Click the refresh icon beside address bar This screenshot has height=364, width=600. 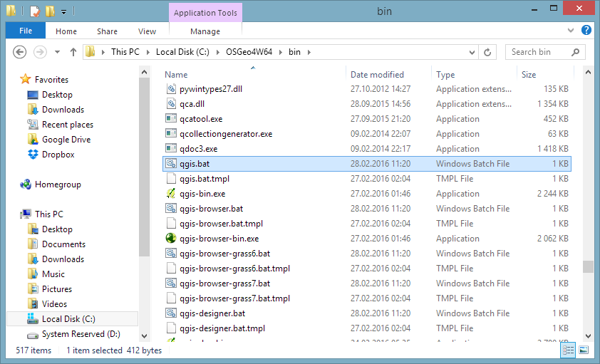488,52
